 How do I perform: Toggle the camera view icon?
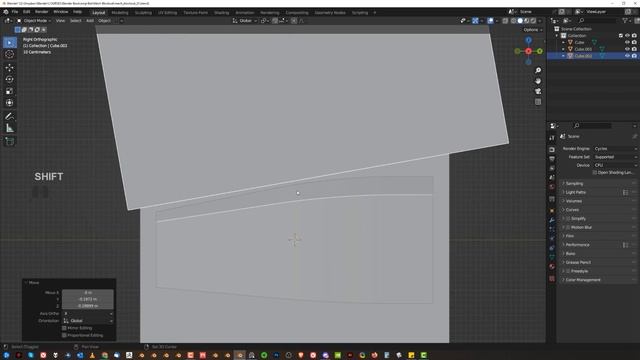pyautogui.click(x=538, y=91)
